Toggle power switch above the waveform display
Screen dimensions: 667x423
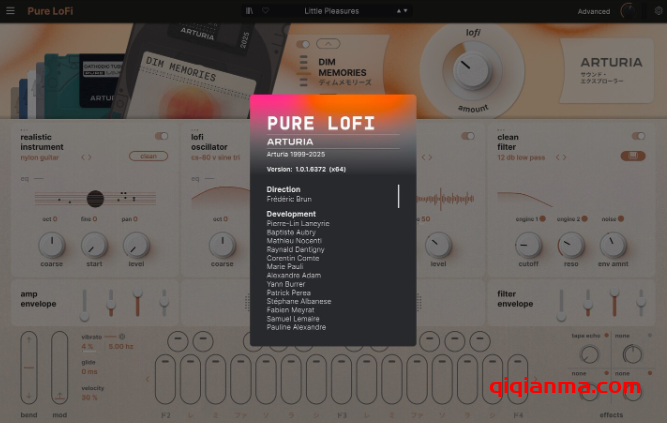click(x=468, y=136)
